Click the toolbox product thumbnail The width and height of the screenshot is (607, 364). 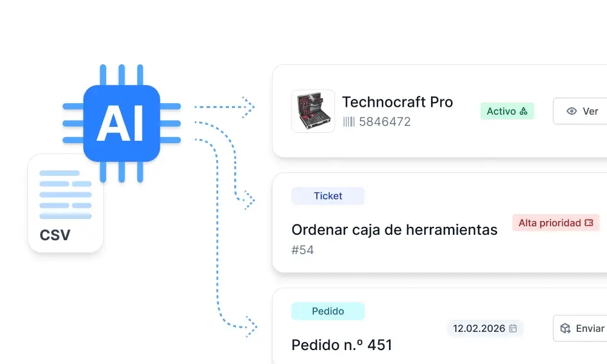(313, 111)
